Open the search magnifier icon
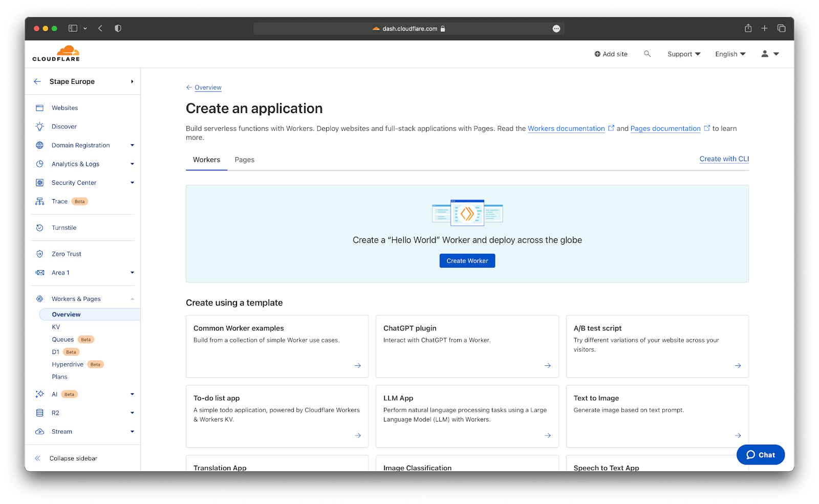 (647, 54)
